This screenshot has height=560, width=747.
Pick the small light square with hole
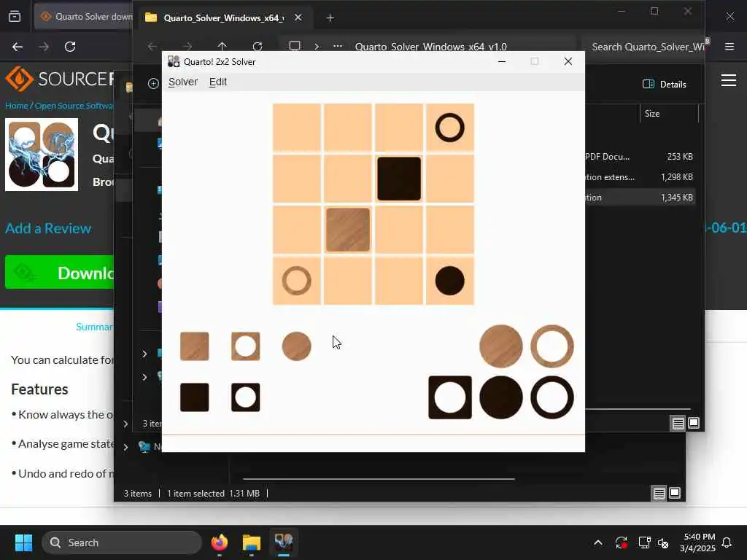click(245, 346)
